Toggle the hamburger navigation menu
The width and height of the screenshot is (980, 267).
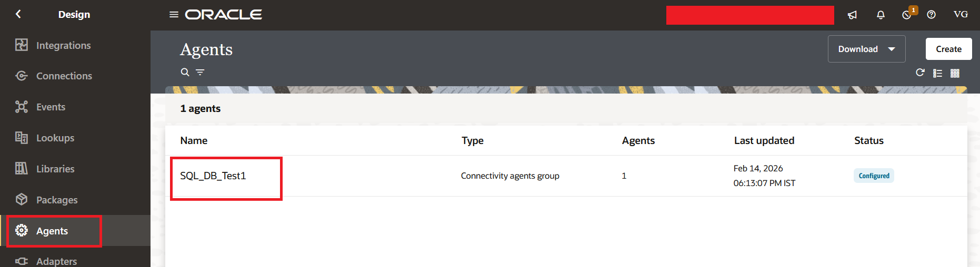[174, 15]
